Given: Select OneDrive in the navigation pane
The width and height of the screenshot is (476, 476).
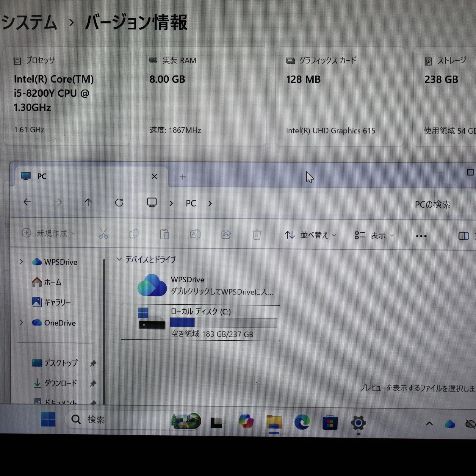Looking at the screenshot, I should [54, 323].
